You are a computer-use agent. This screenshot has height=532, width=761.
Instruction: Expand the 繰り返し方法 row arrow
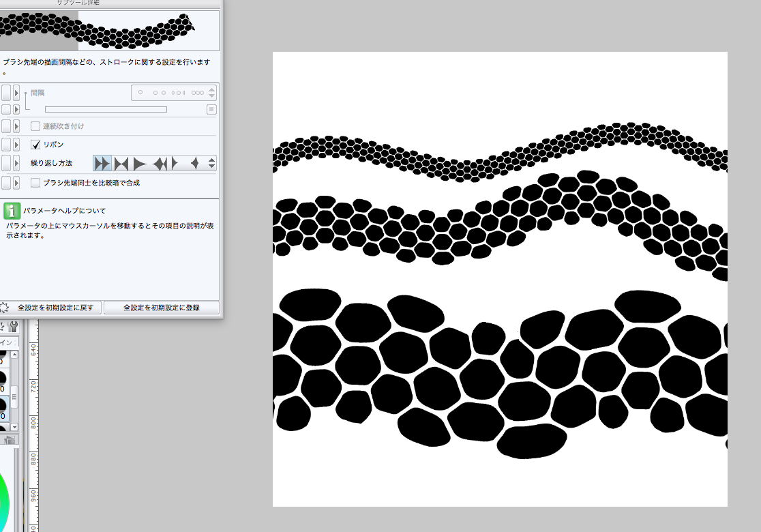[16, 164]
